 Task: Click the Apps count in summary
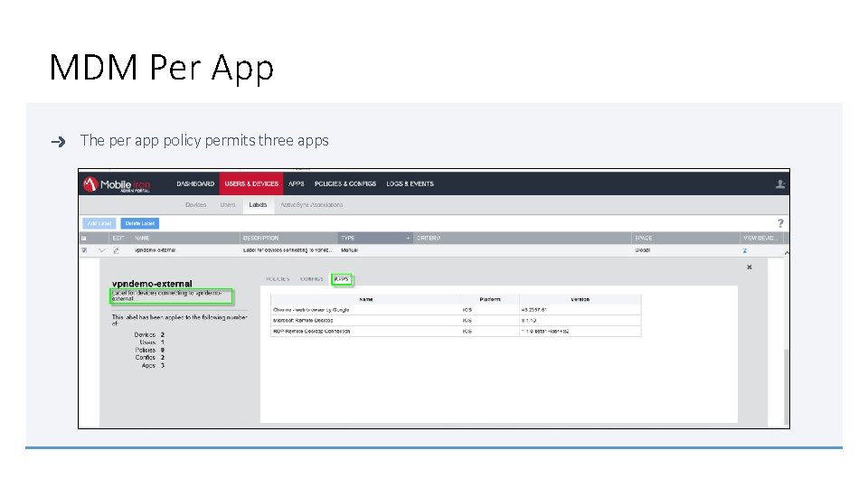(x=162, y=365)
